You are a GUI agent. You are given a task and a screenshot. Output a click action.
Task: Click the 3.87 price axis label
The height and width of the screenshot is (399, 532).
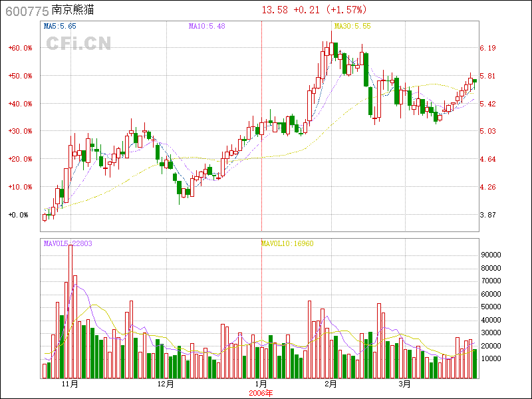pos(488,215)
